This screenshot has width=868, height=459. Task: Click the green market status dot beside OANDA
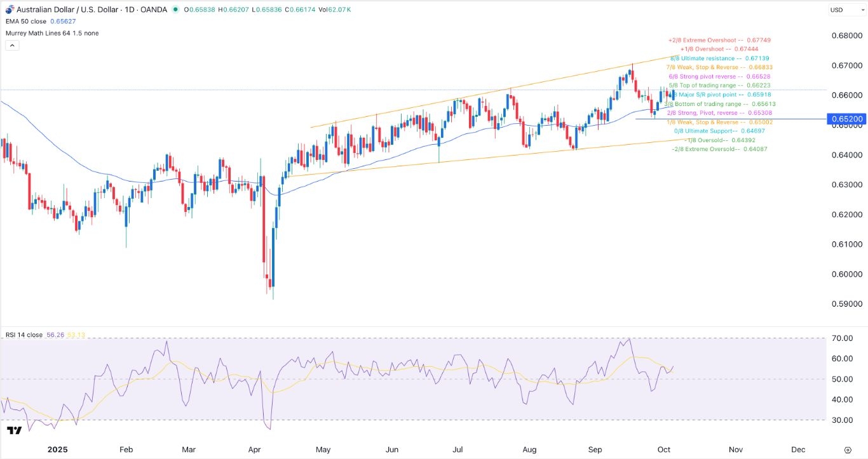coord(176,10)
